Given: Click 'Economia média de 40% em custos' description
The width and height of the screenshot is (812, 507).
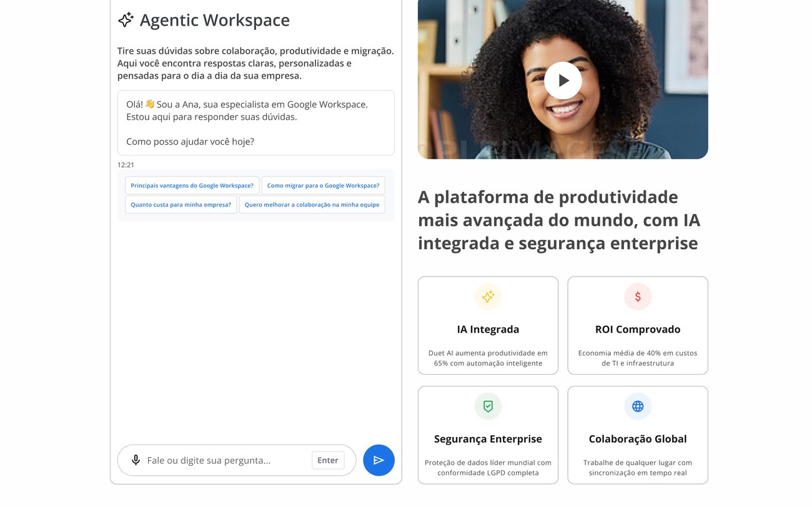Looking at the screenshot, I should tap(638, 358).
